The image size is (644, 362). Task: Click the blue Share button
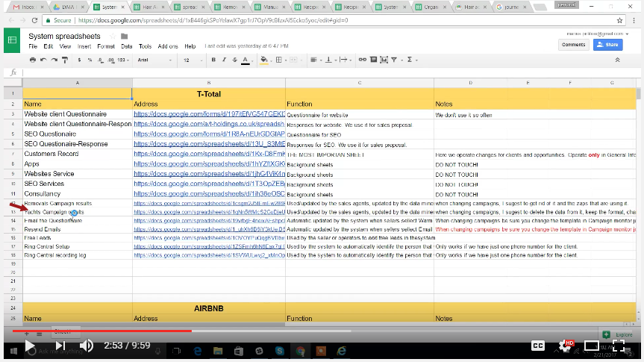click(x=607, y=45)
